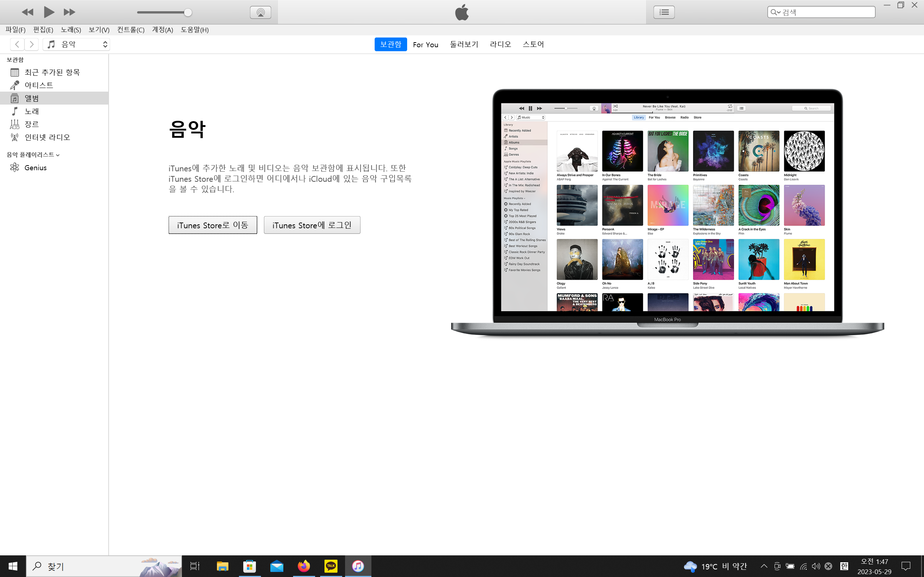Open the 음악 media type dropdown
The image size is (924, 577).
pos(77,44)
